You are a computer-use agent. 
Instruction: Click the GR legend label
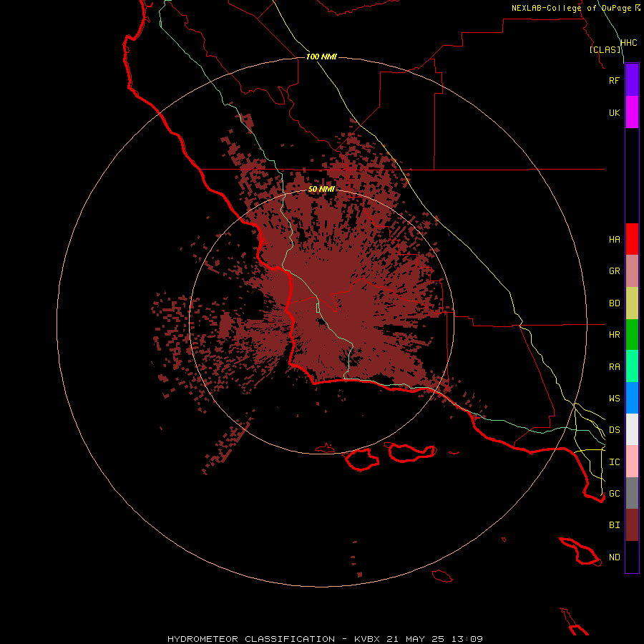615,271
